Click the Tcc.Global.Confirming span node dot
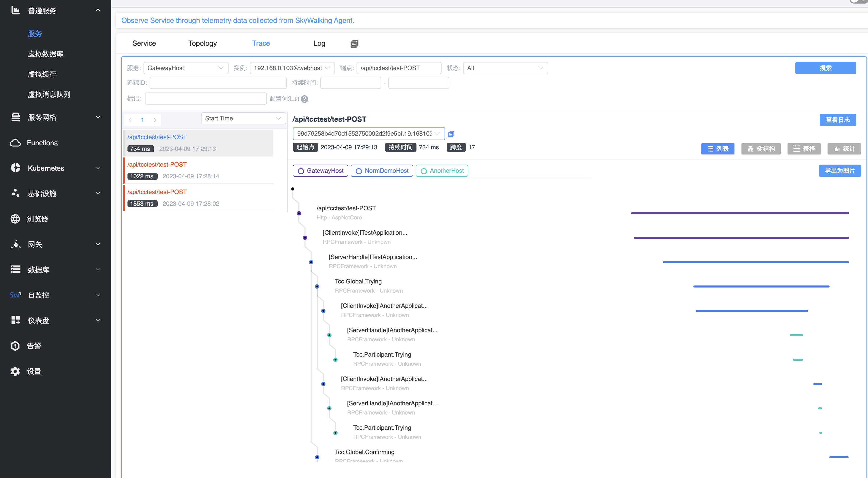The image size is (868, 478). [x=317, y=457]
